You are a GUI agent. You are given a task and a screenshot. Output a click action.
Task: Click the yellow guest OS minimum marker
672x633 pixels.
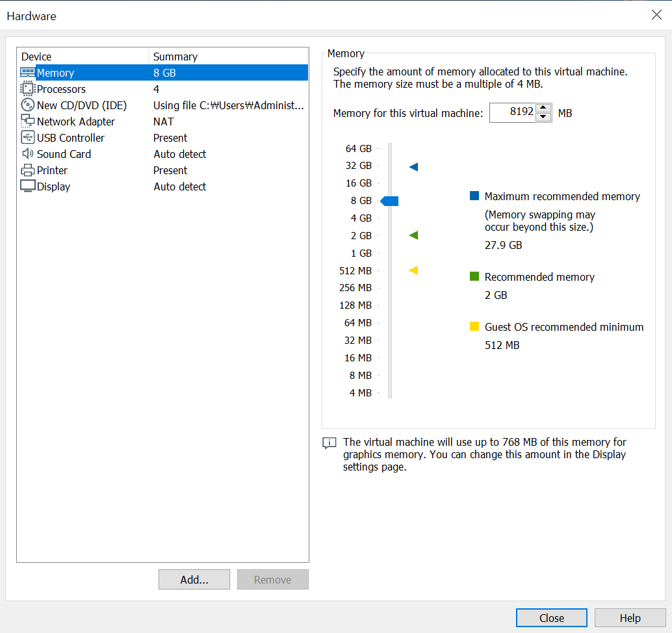pyautogui.click(x=413, y=270)
